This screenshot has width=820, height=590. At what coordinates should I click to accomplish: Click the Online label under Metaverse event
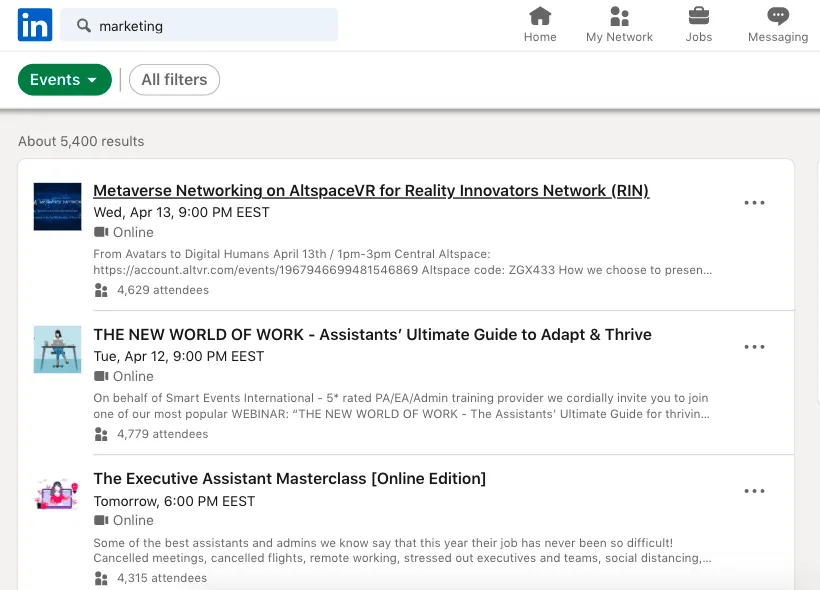click(133, 232)
